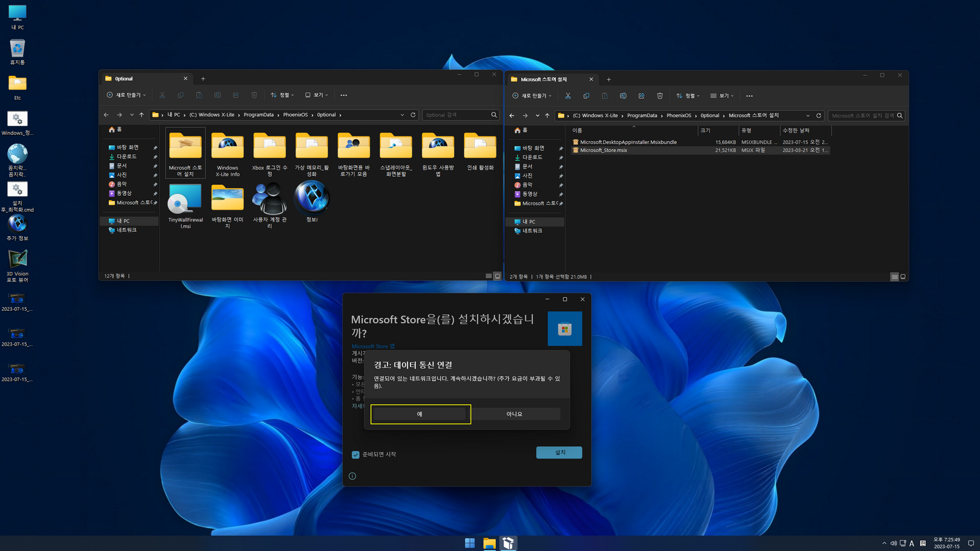The image size is (980, 551).
Task: Click refresh button in Microsoft 스토어 설치 window
Action: click(x=819, y=115)
